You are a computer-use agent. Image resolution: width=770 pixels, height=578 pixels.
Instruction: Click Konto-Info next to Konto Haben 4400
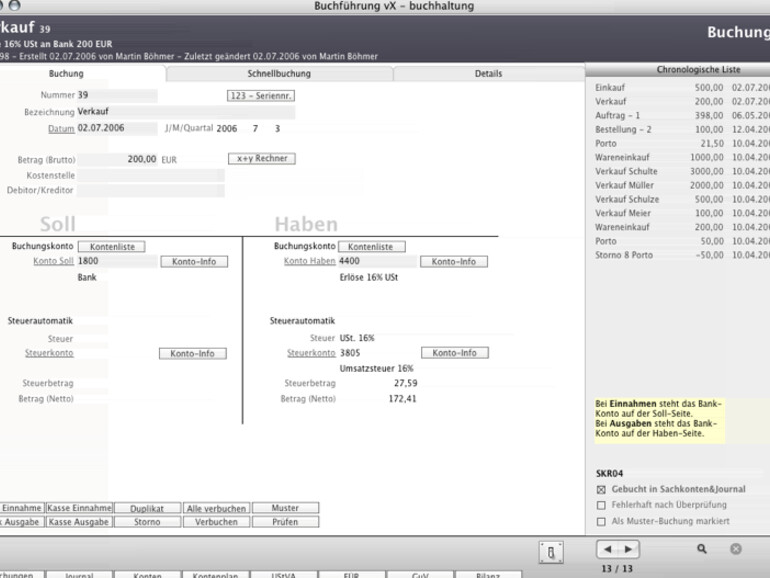tap(454, 262)
